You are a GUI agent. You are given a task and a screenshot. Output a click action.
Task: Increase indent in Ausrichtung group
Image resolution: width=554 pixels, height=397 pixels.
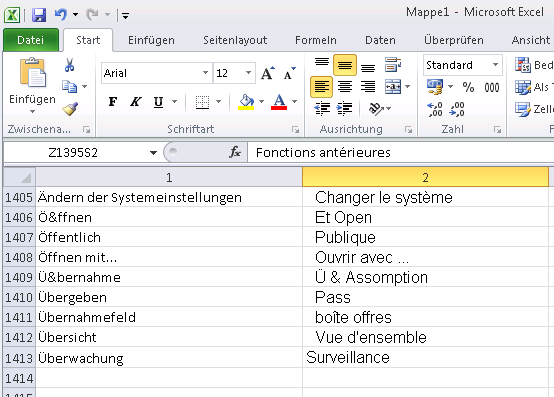pos(344,109)
